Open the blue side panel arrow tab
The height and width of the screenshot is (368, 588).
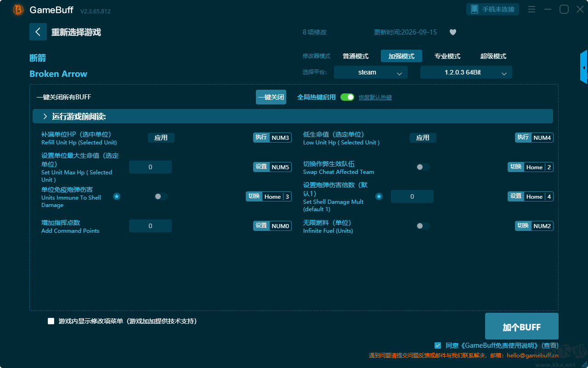click(584, 67)
